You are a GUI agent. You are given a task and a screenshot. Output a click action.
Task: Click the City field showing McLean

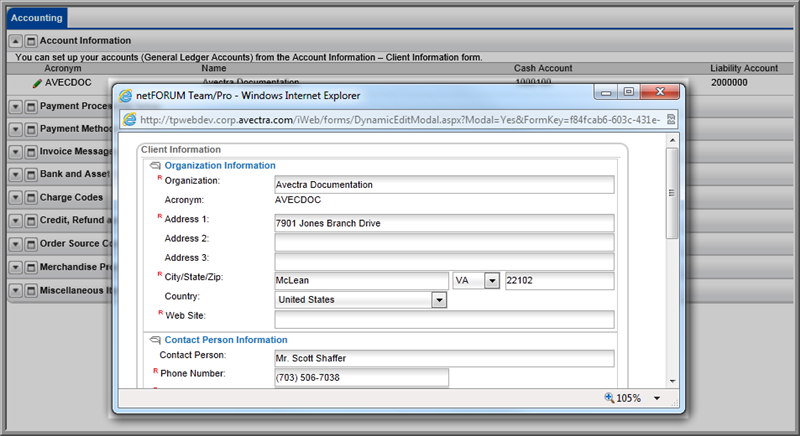coord(362,280)
